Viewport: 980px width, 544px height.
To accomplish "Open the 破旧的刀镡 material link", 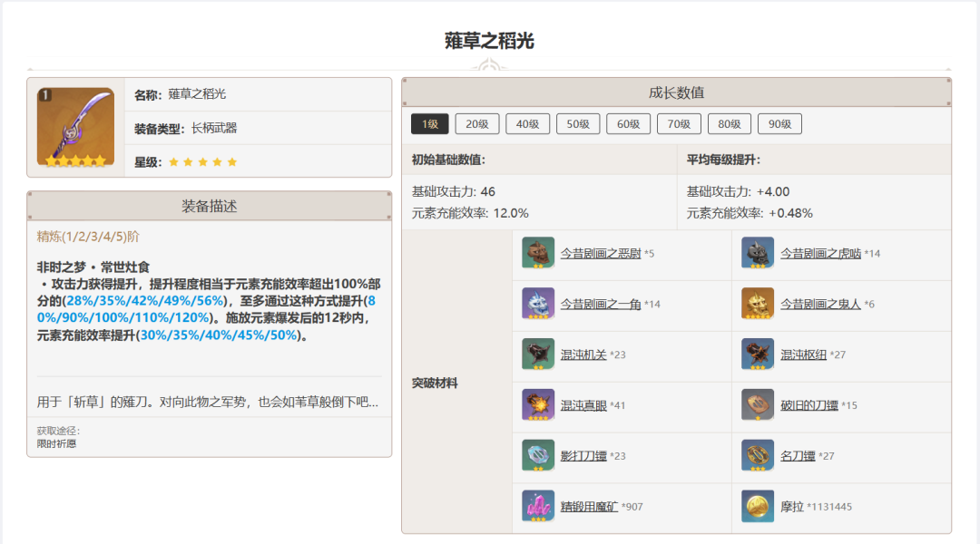I will (809, 405).
